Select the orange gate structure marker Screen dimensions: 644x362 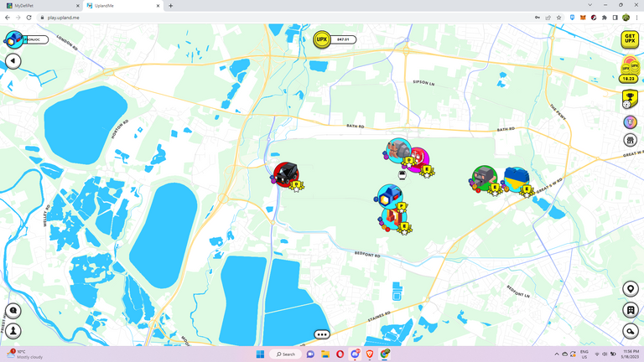click(x=393, y=219)
